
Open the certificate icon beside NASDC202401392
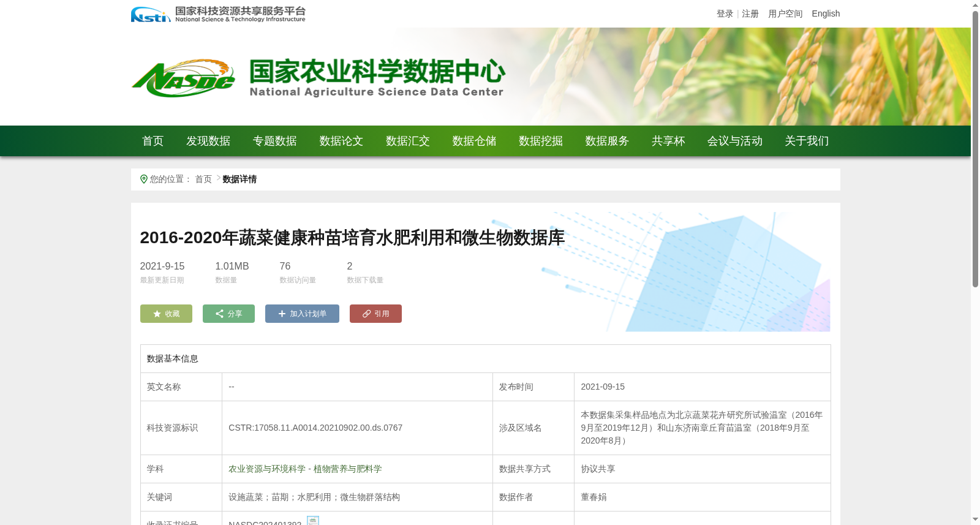(313, 521)
